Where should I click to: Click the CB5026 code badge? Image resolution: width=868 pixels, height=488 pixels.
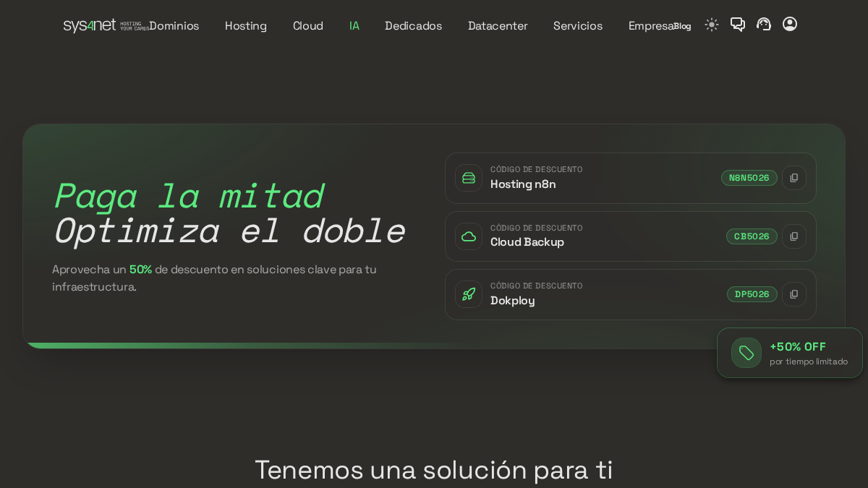752,236
